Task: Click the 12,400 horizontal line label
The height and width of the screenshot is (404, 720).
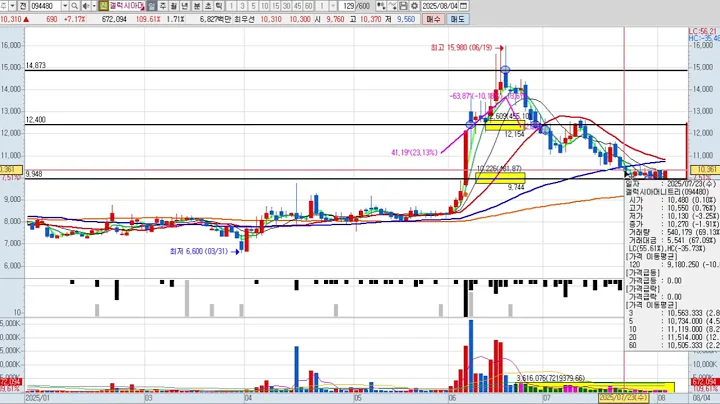Action: (36, 120)
